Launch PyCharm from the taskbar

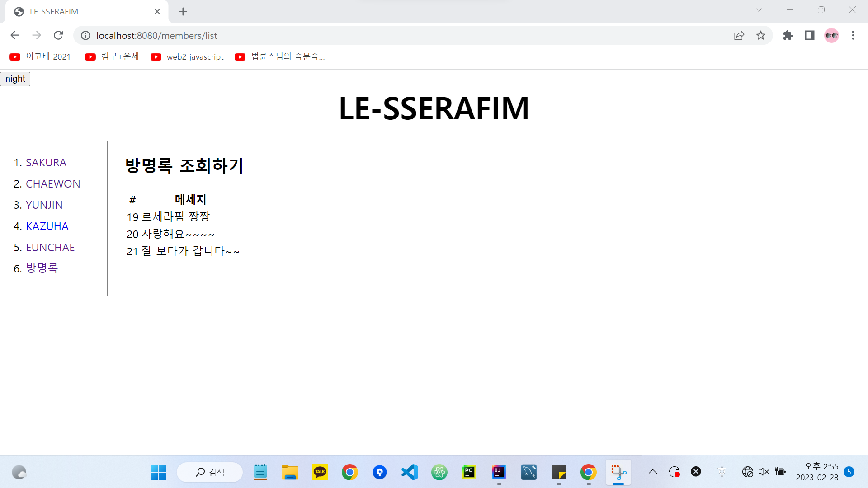(x=469, y=472)
